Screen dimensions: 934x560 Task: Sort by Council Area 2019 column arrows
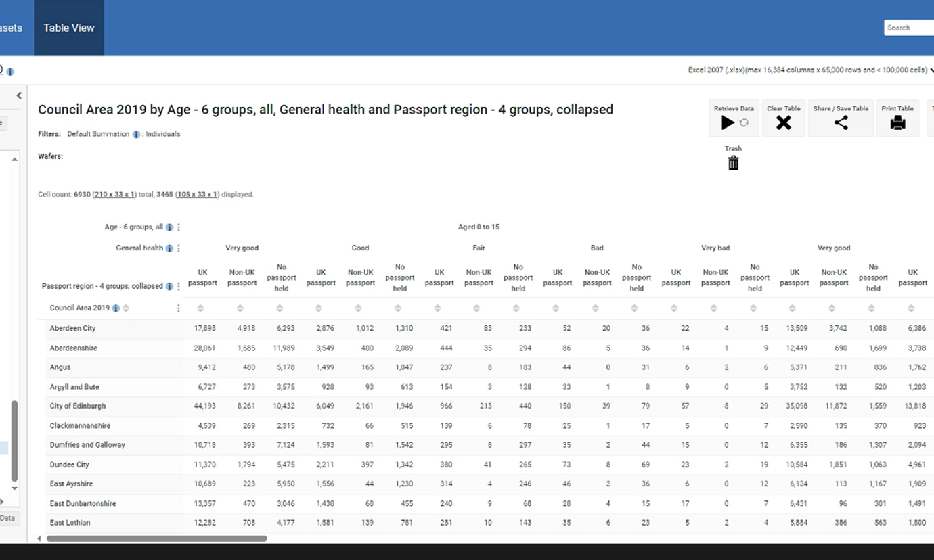(126, 308)
